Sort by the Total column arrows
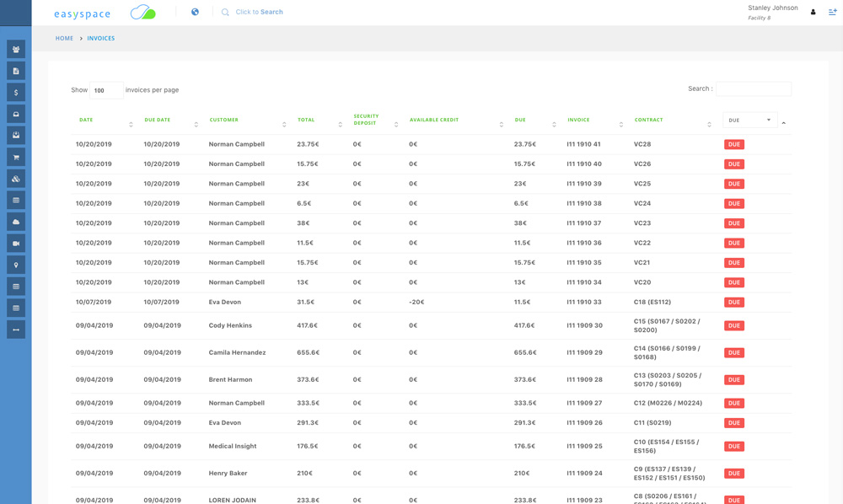This screenshot has width=843, height=504. click(340, 124)
